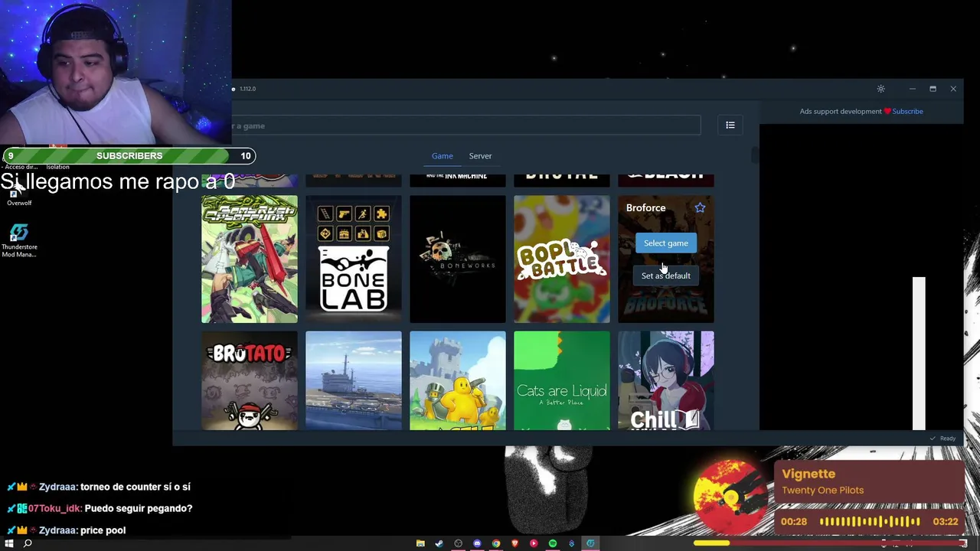
Task: Toggle list view of games
Action: [x=730, y=126]
